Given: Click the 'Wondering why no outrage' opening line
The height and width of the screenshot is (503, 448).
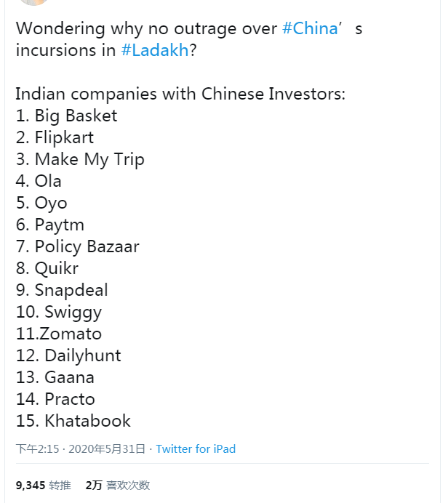Looking at the screenshot, I should (x=145, y=29).
